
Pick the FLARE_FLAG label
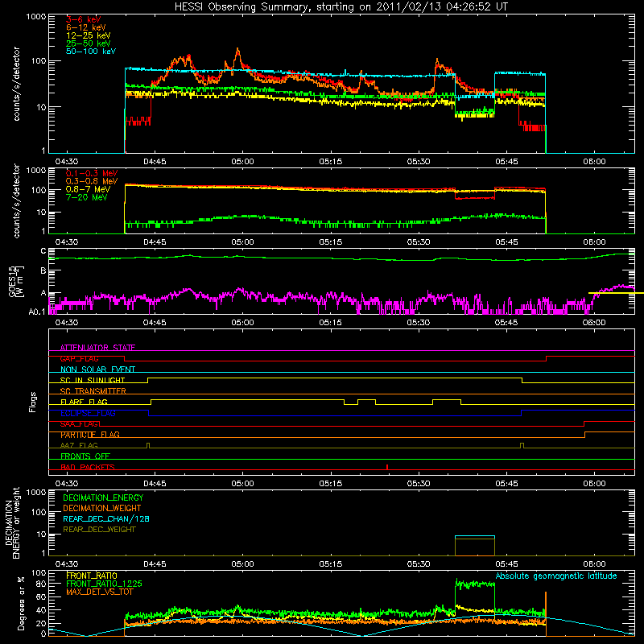84,402
